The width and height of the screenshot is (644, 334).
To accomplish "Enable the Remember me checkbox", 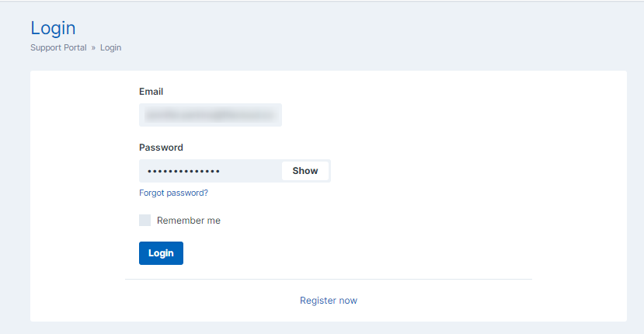I will click(145, 221).
